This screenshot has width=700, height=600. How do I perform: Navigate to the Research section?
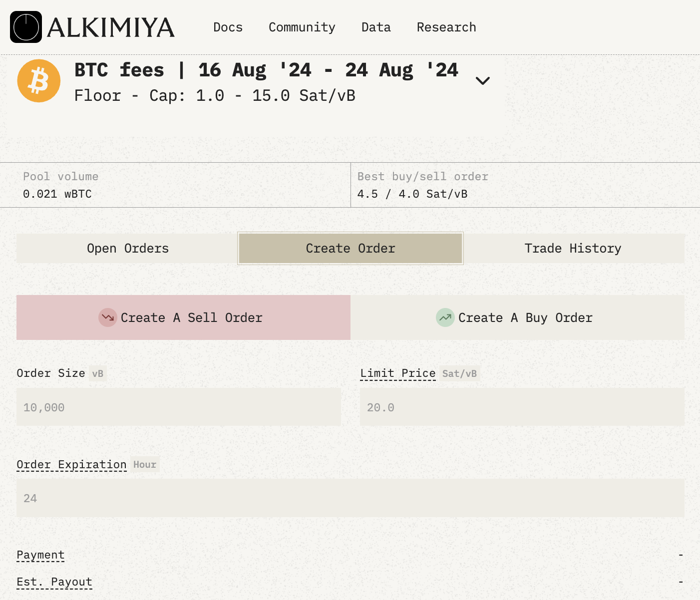click(x=447, y=27)
